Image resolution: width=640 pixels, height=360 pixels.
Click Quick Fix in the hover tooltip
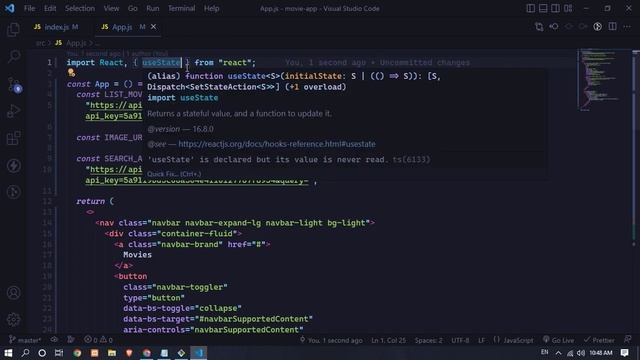[174, 174]
